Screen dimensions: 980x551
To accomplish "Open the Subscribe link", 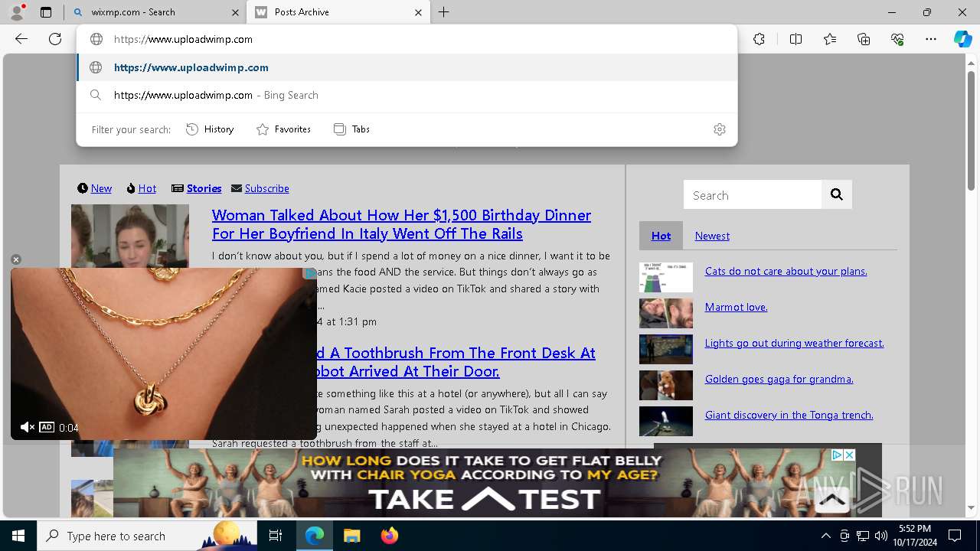I will point(266,188).
